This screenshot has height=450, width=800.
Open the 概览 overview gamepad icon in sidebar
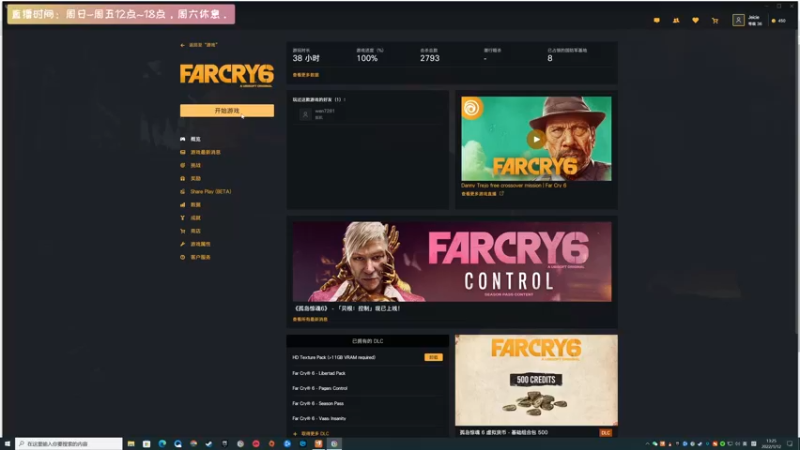coord(183,139)
